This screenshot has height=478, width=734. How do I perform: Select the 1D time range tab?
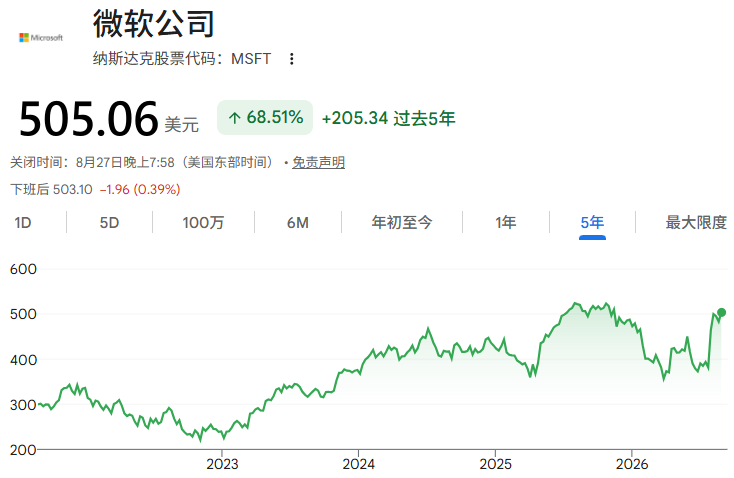point(22,223)
